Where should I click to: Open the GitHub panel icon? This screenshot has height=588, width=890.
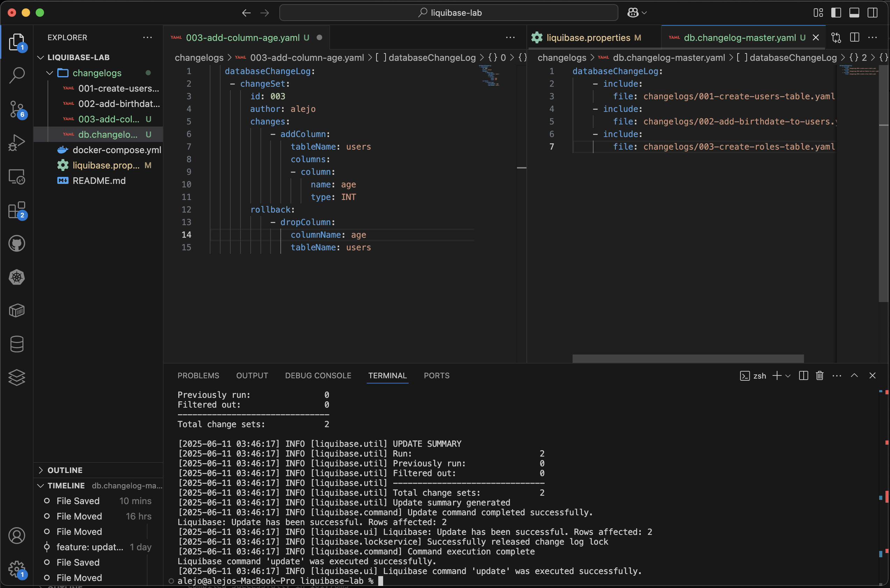coord(17,243)
